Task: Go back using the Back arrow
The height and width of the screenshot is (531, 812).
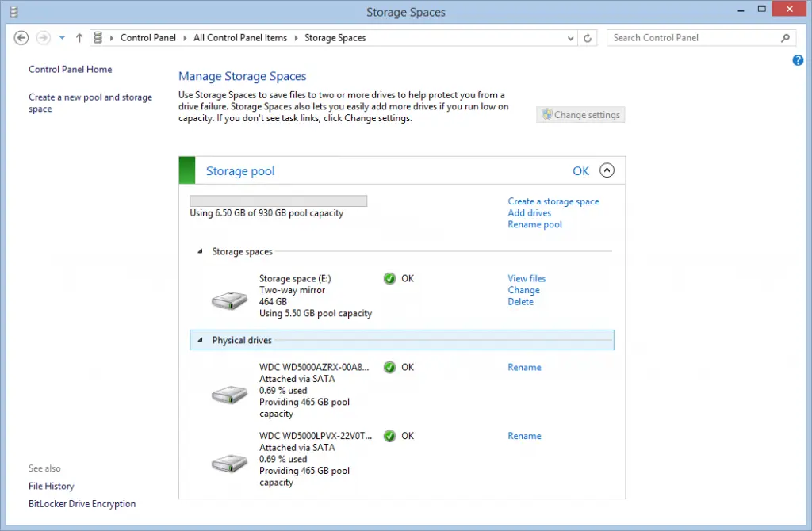Action: click(x=21, y=38)
